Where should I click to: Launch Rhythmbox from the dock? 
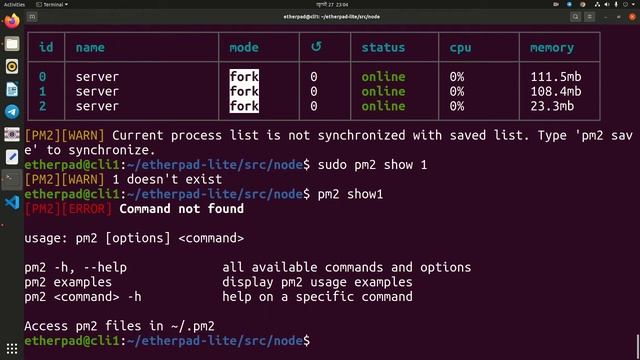12,66
